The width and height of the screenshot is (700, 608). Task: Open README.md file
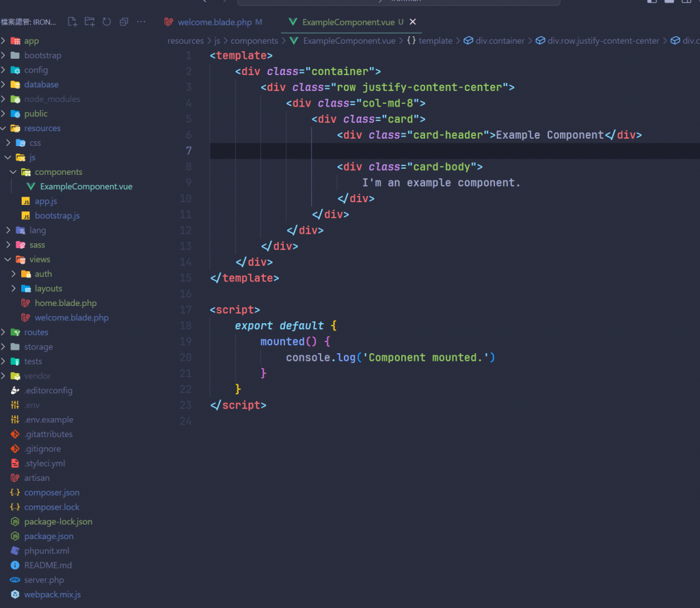click(48, 565)
